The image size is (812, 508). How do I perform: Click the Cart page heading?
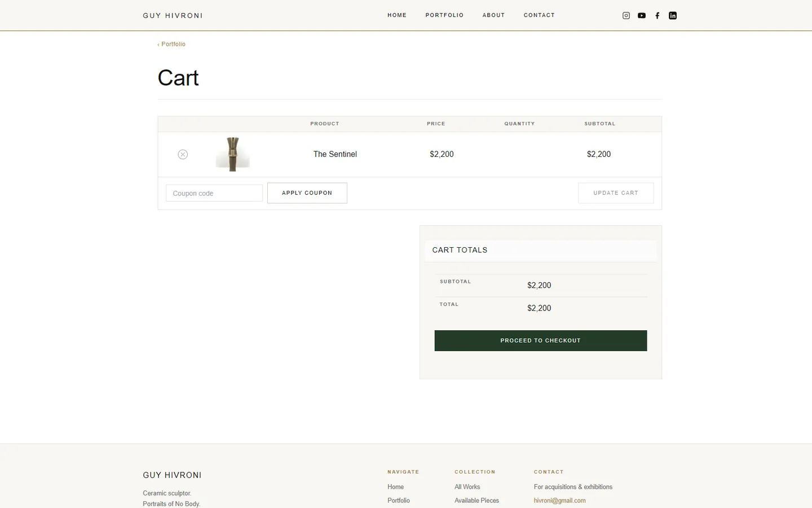click(x=178, y=78)
